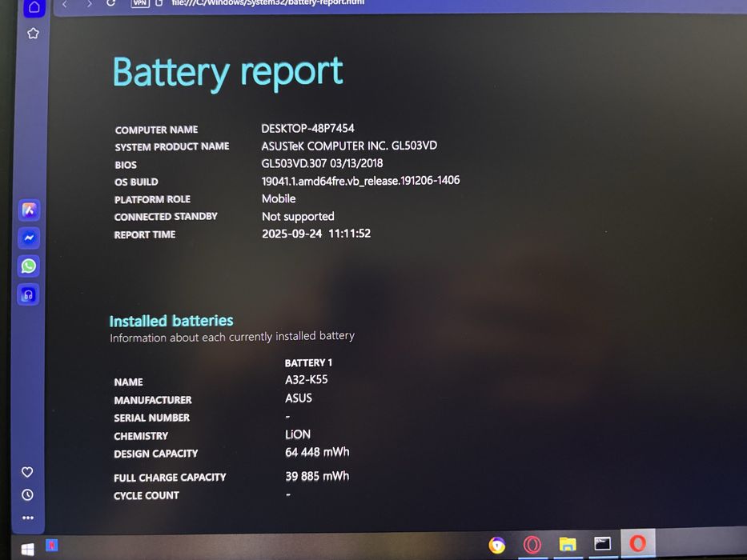747x560 pixels.
Task: Click the Platform role value Mobile
Action: [279, 198]
